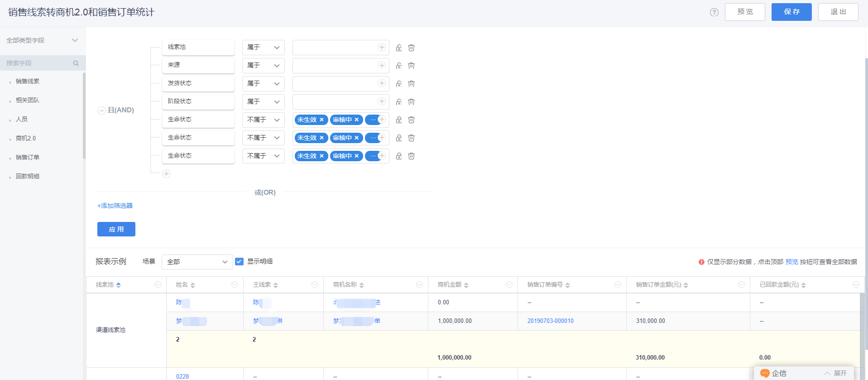
Task: Sort by 已回款金额(元) column
Action: coord(804,285)
